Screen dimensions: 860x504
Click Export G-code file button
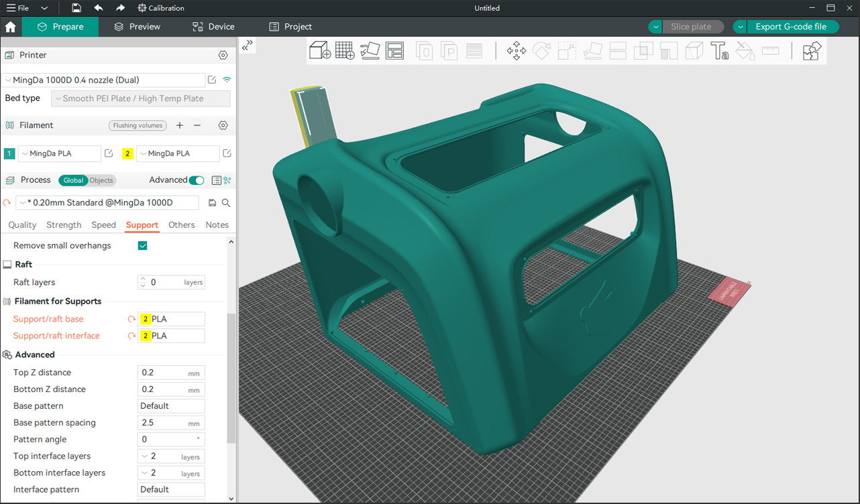pos(791,27)
